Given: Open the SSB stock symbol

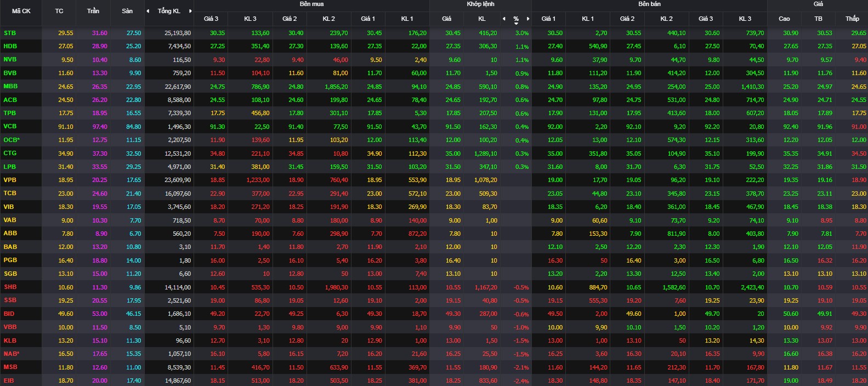Looking at the screenshot, I should [x=10, y=300].
